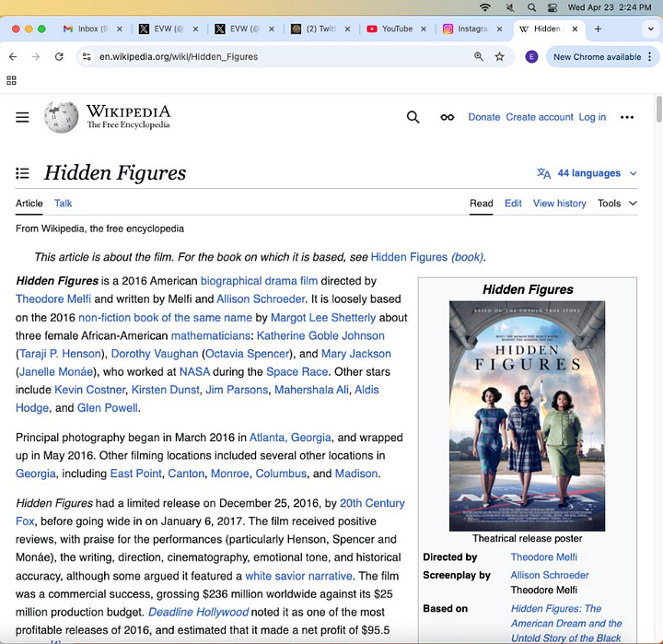
Task: Open the personal tools three-dot menu
Action: [627, 117]
